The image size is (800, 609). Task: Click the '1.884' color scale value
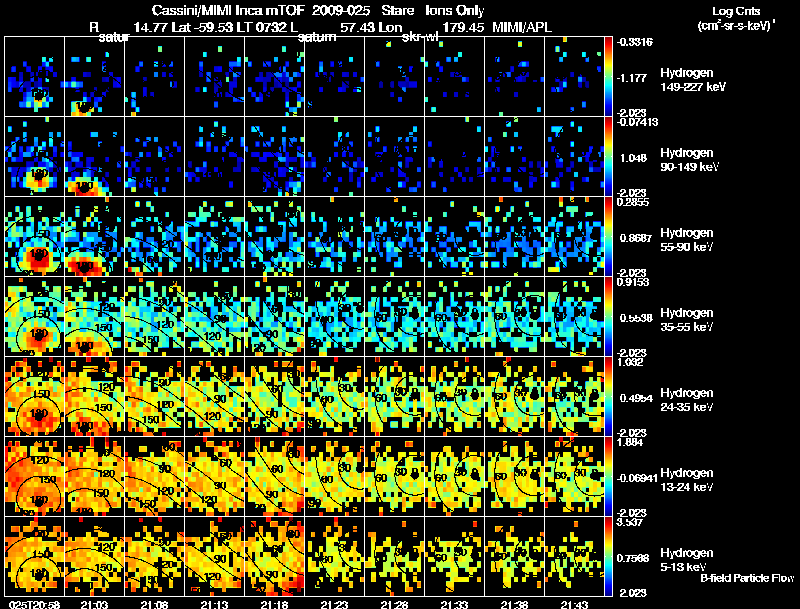[630, 442]
